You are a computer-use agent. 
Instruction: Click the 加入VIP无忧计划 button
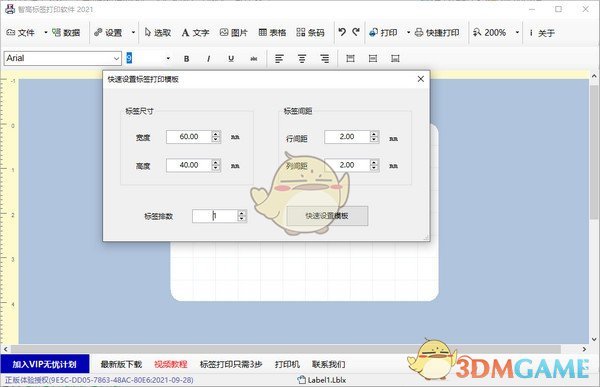click(x=45, y=364)
